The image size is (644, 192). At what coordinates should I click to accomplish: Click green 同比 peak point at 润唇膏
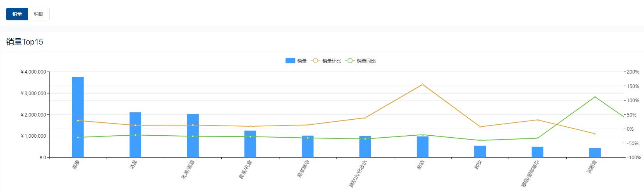click(595, 97)
